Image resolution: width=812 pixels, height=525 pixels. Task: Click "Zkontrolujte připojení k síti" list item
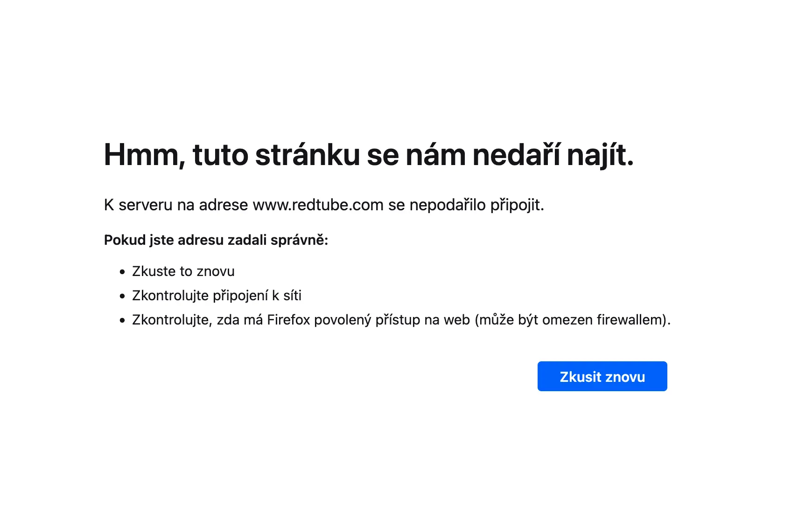pos(217,296)
